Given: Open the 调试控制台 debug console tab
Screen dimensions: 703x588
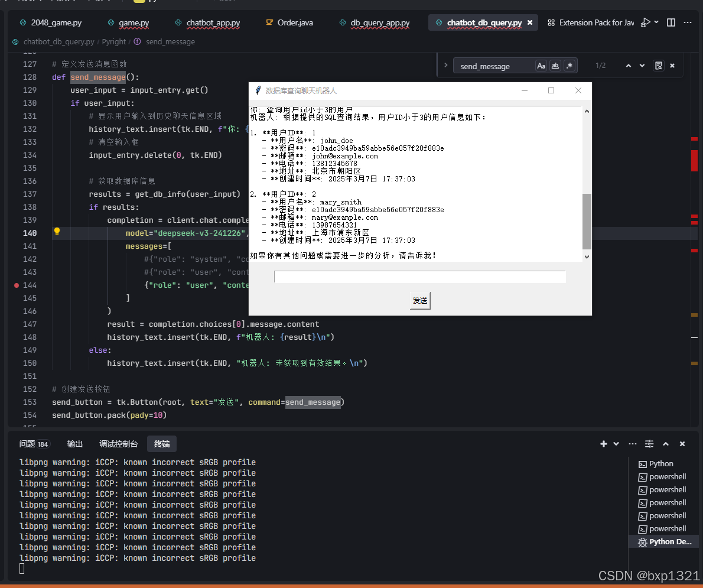Looking at the screenshot, I should pyautogui.click(x=118, y=444).
